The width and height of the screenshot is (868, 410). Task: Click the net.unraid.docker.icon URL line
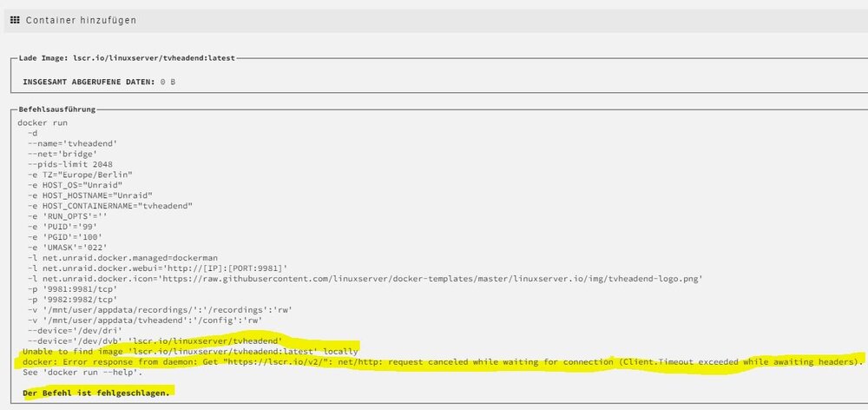tap(365, 279)
